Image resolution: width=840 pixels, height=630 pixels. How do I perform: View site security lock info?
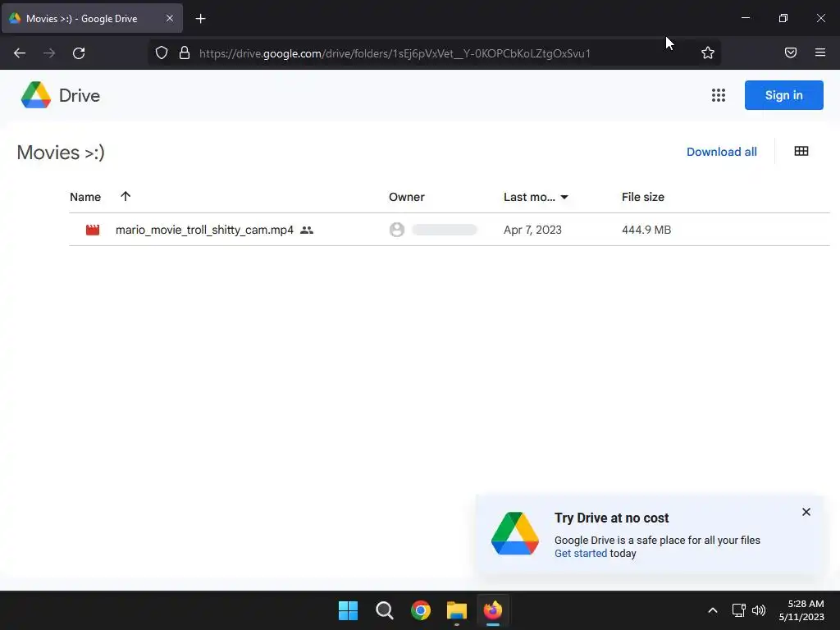coord(185,52)
